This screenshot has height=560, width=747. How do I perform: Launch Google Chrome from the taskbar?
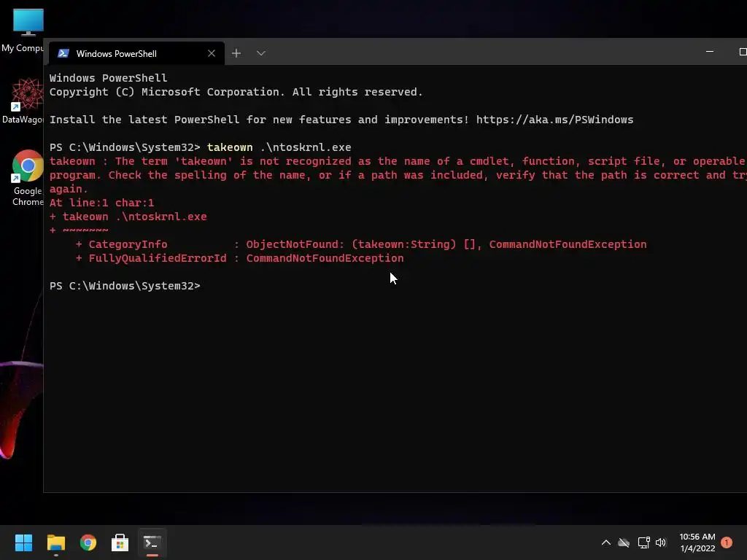click(x=88, y=542)
